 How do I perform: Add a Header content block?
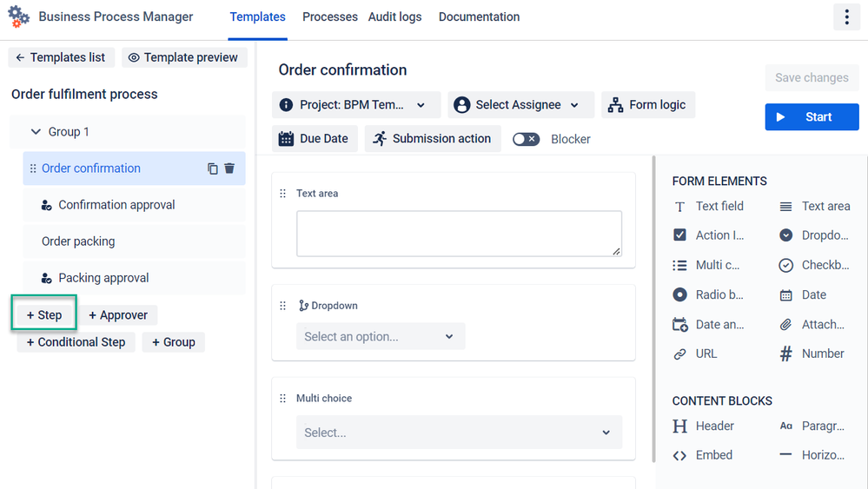(704, 426)
